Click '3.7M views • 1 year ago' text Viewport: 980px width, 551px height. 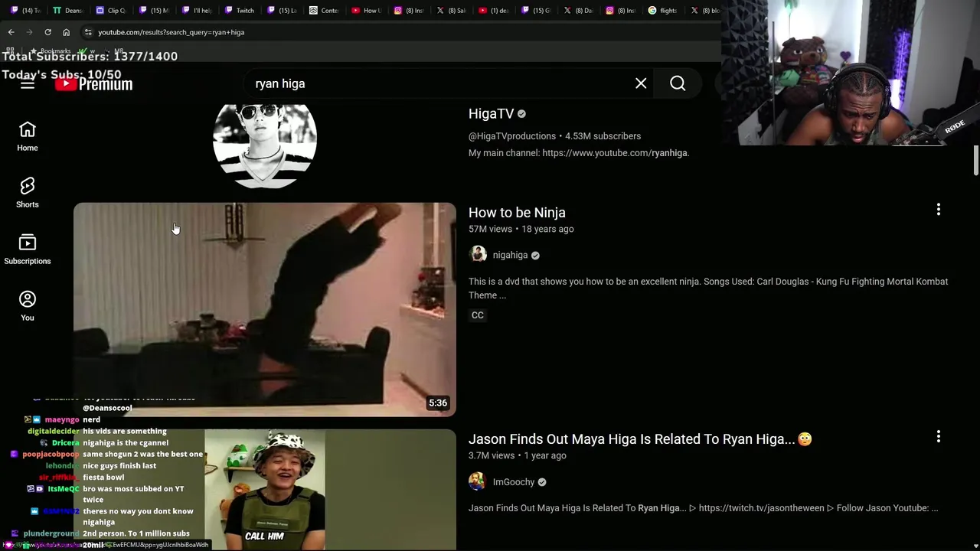[518, 455]
